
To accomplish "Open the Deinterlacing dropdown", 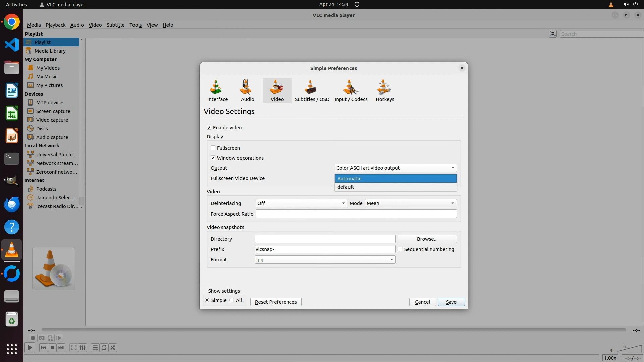I will click(301, 203).
